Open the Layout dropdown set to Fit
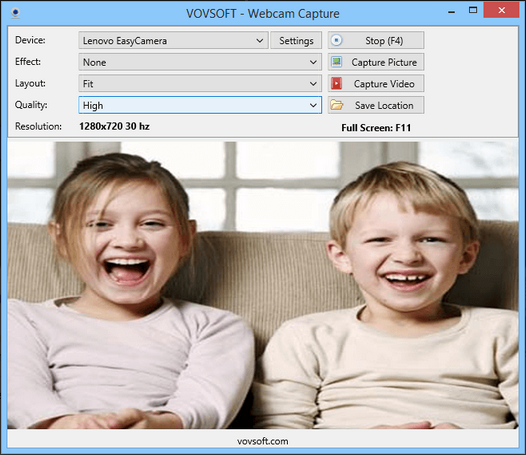The image size is (526, 455). [200, 84]
